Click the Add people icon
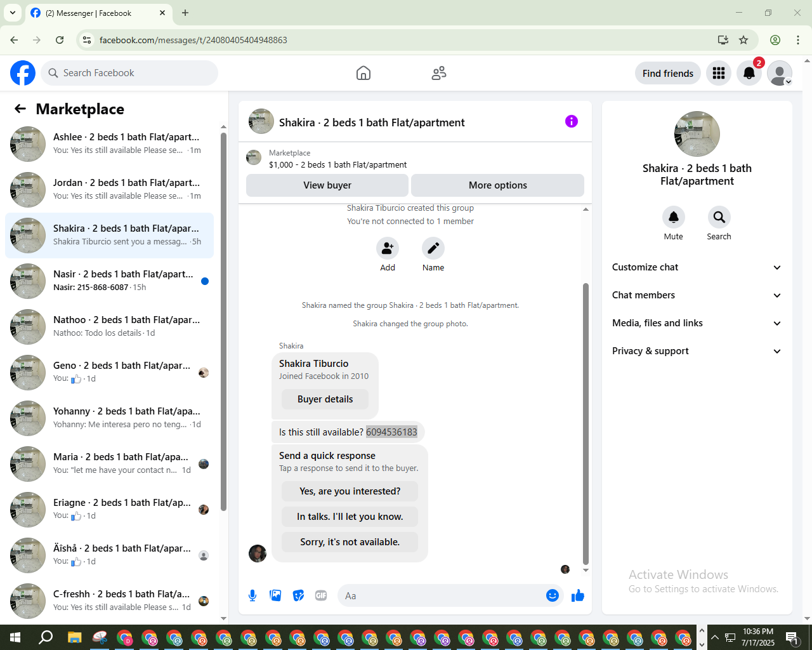Image resolution: width=812 pixels, height=650 pixels. 388,248
